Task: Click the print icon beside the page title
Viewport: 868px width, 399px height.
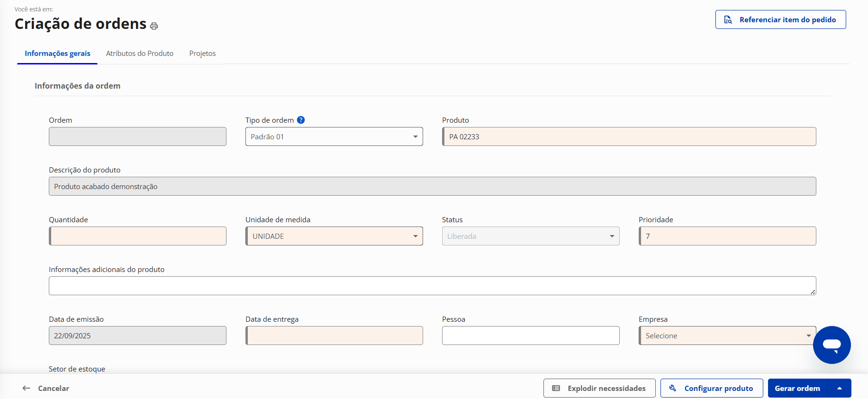Action: [154, 26]
